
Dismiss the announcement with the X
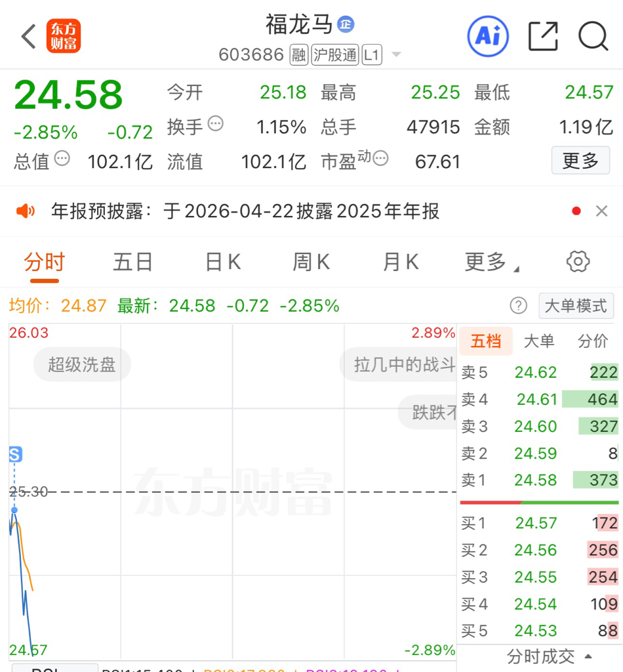[x=601, y=211]
